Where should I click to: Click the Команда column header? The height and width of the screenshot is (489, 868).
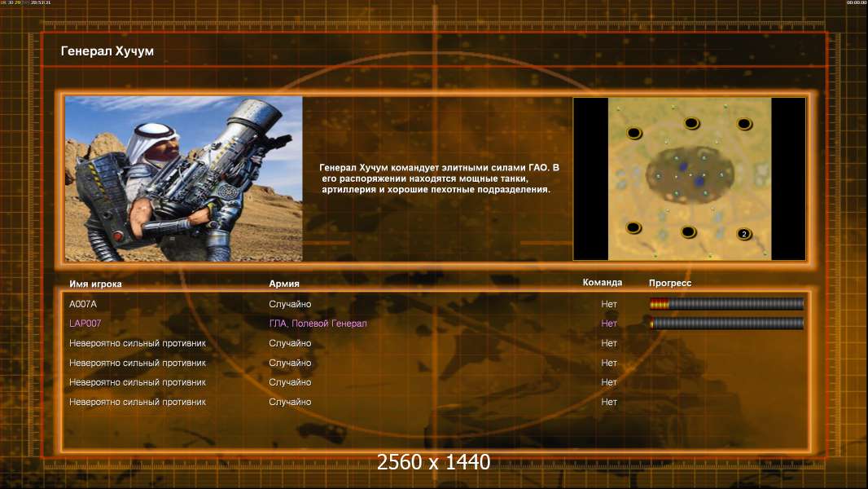click(x=603, y=283)
